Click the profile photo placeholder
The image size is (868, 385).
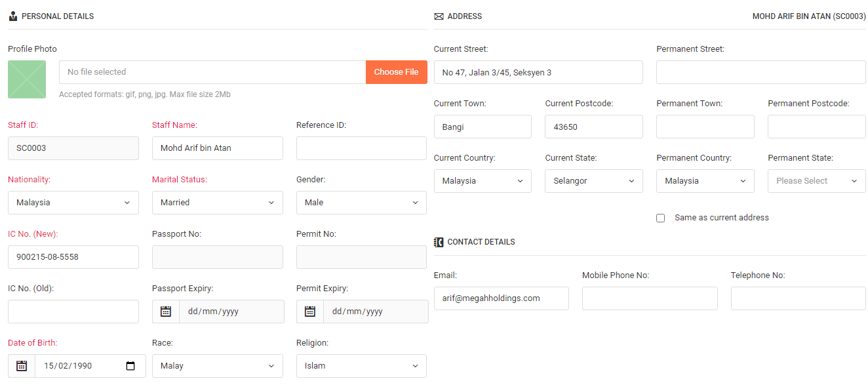click(x=26, y=79)
